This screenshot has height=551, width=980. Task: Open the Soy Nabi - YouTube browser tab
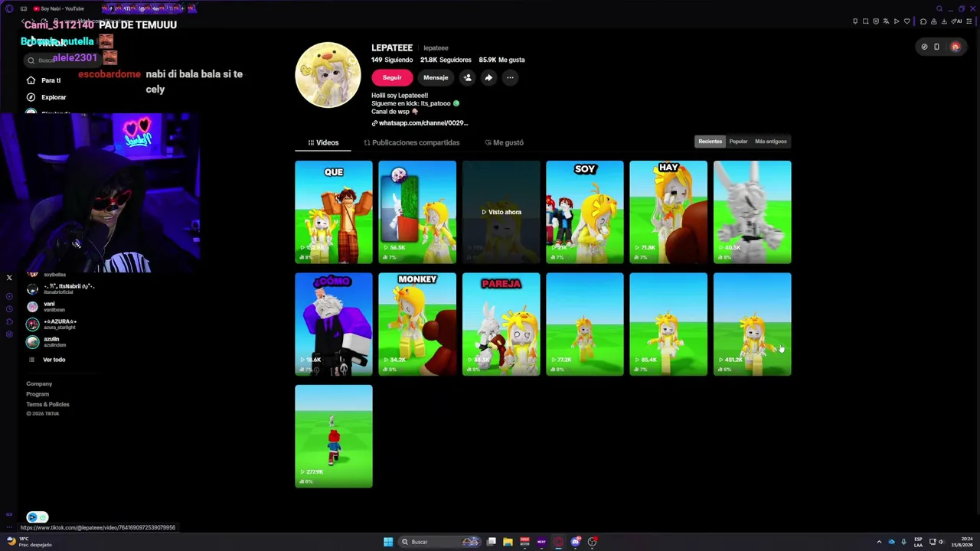(59, 8)
